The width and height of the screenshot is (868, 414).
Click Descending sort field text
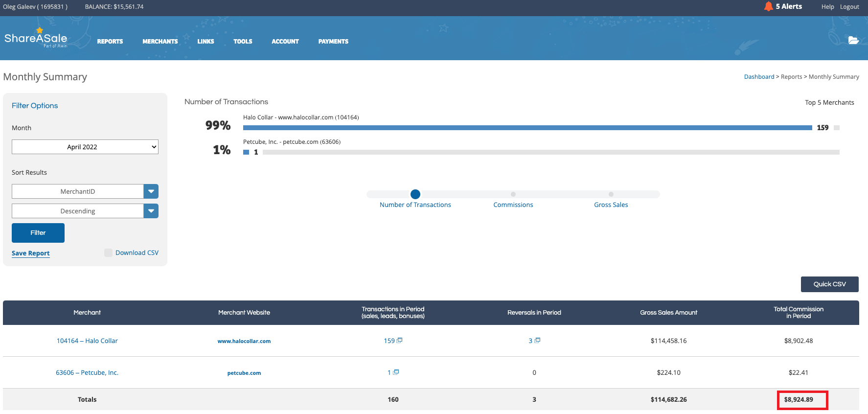point(78,211)
